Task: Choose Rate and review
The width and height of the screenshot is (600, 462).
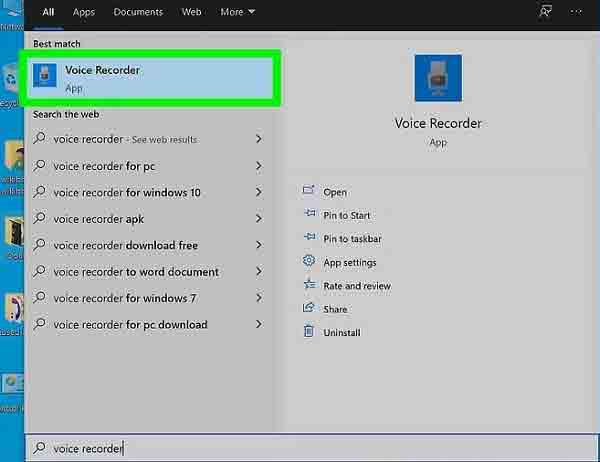Action: [357, 286]
